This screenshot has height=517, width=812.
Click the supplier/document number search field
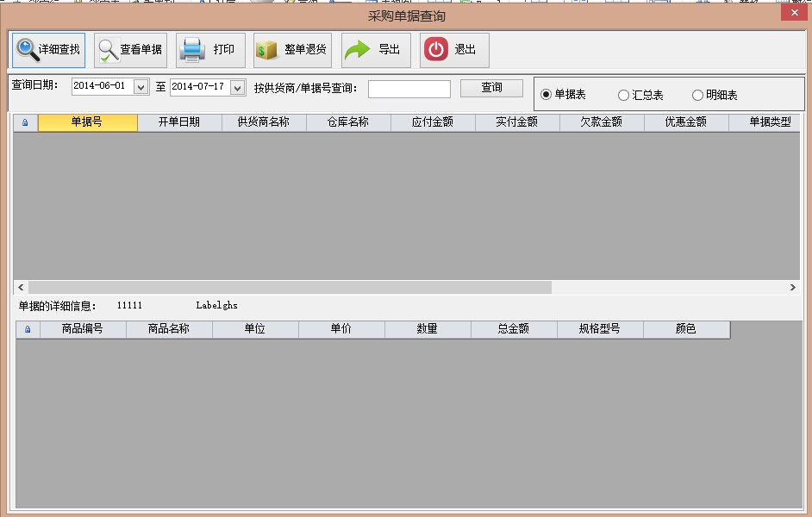409,89
